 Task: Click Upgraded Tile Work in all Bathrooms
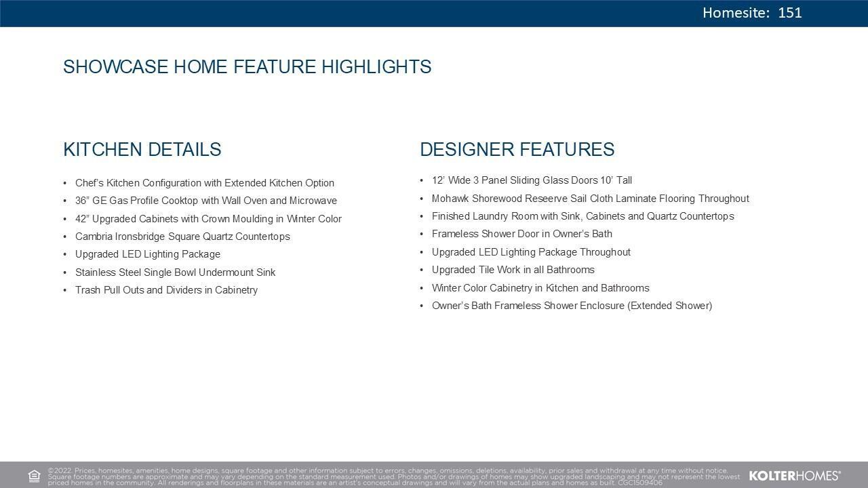pyautogui.click(x=513, y=270)
